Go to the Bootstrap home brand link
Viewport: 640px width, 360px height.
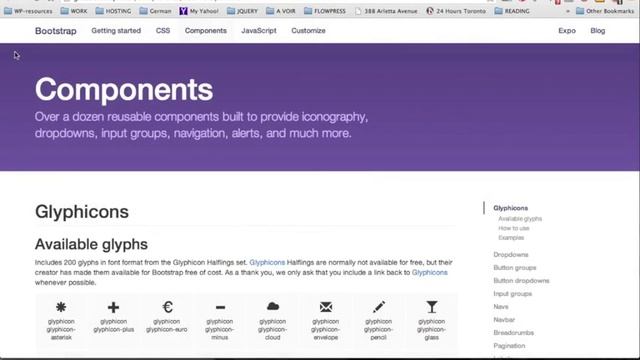(56, 31)
